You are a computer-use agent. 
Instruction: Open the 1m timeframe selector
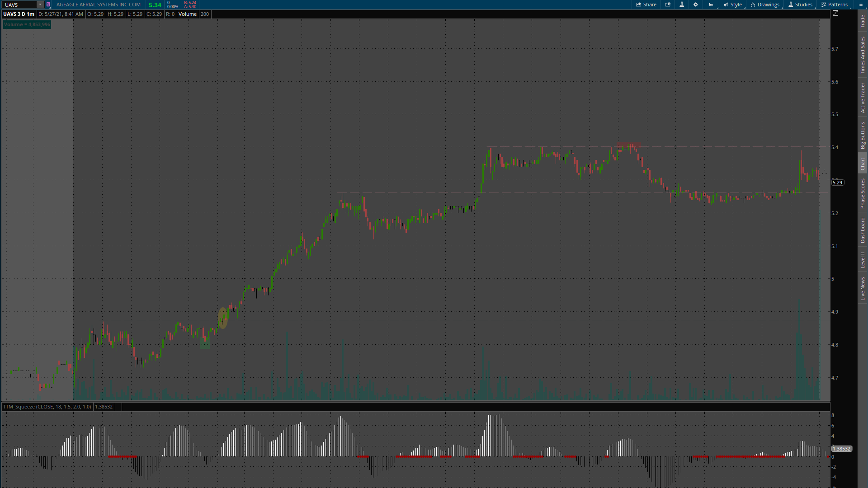pyautogui.click(x=711, y=5)
